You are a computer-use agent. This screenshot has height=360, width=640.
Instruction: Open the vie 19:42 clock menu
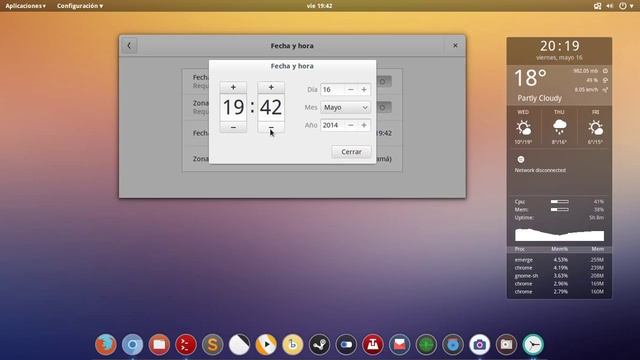319,6
